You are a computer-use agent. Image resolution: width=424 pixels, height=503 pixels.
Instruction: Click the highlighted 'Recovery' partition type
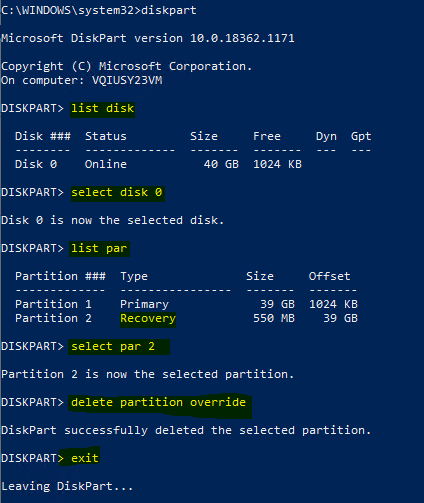[x=148, y=319]
